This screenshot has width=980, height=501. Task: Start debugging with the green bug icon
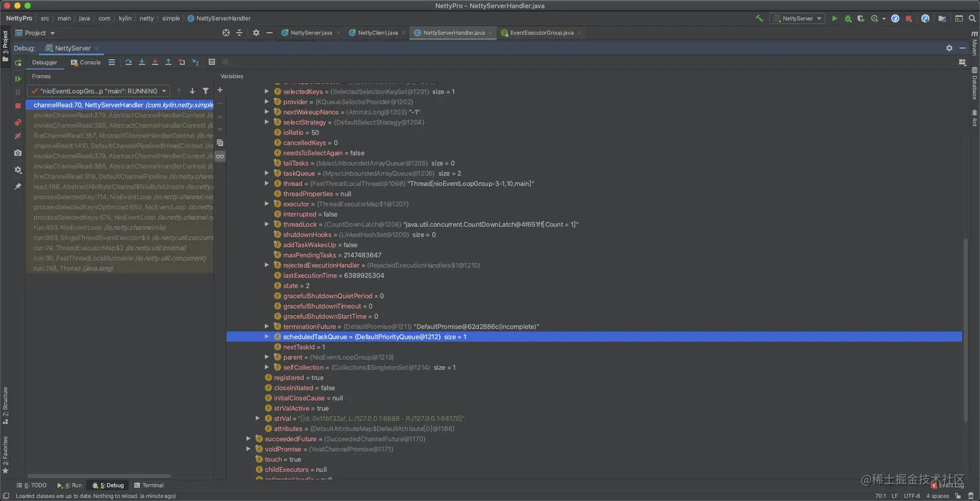[x=848, y=18]
